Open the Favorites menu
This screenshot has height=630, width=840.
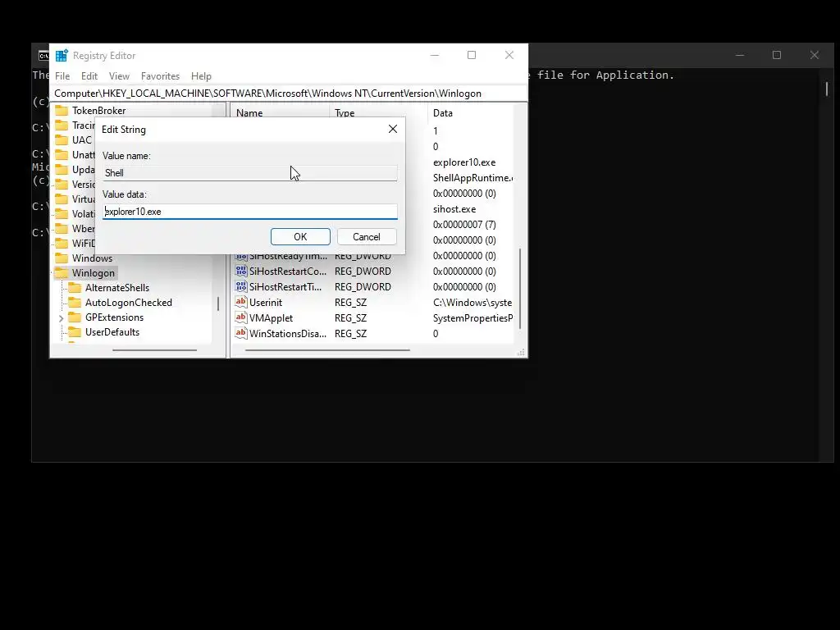[160, 76]
